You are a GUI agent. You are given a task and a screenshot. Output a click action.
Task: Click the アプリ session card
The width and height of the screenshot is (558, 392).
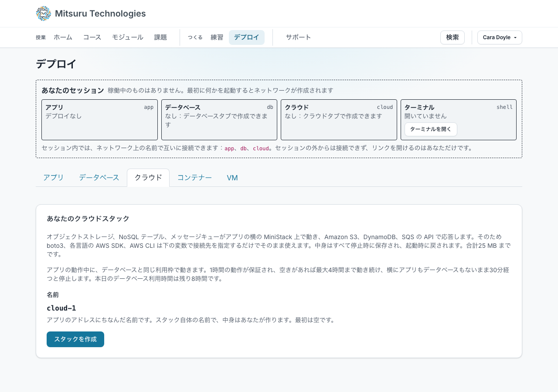click(99, 120)
